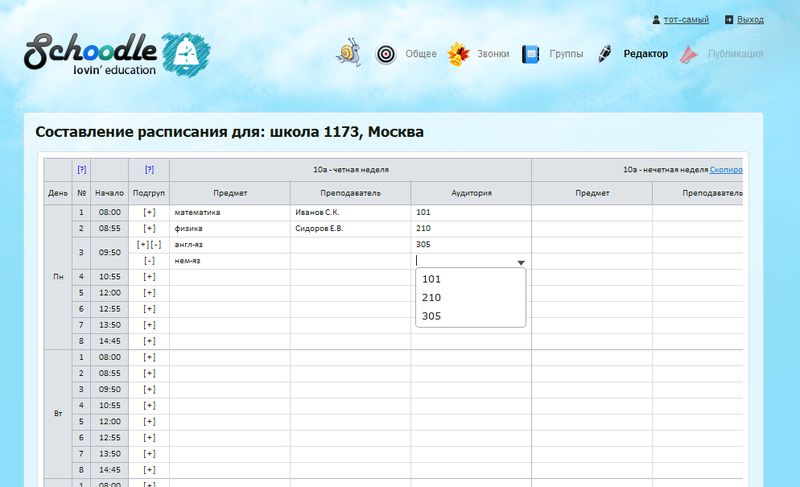Click the autumn leaf bell icon
Viewport: 800px width, 487px height.
(458, 54)
